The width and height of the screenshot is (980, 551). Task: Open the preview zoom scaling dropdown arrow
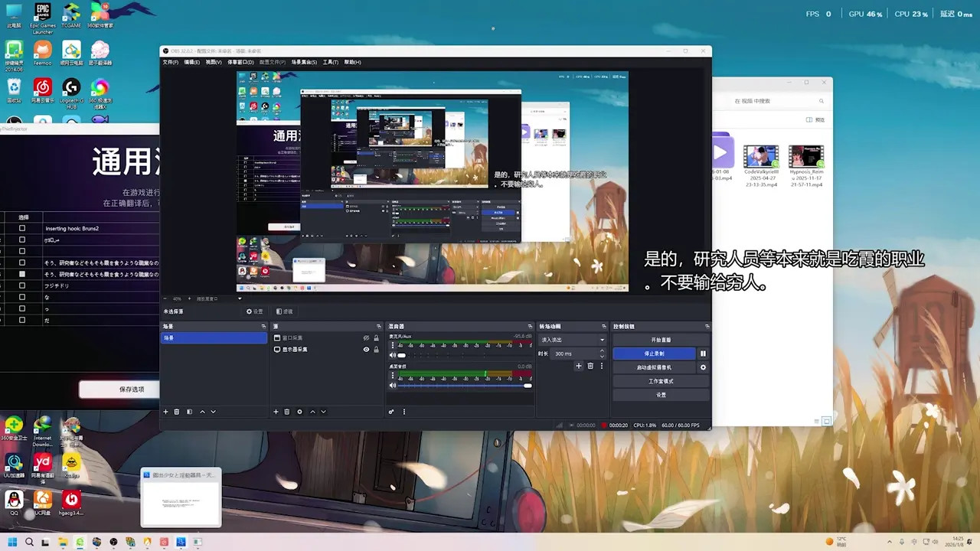[239, 298]
